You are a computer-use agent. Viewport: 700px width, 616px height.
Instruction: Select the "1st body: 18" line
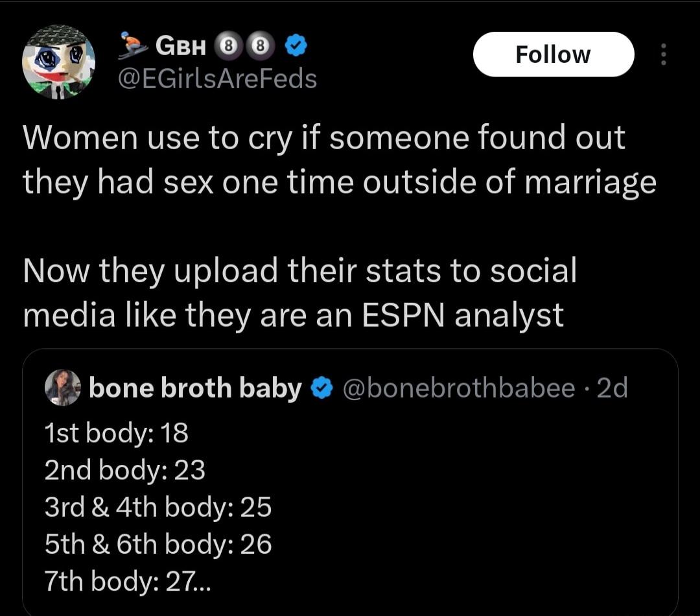click(x=117, y=433)
